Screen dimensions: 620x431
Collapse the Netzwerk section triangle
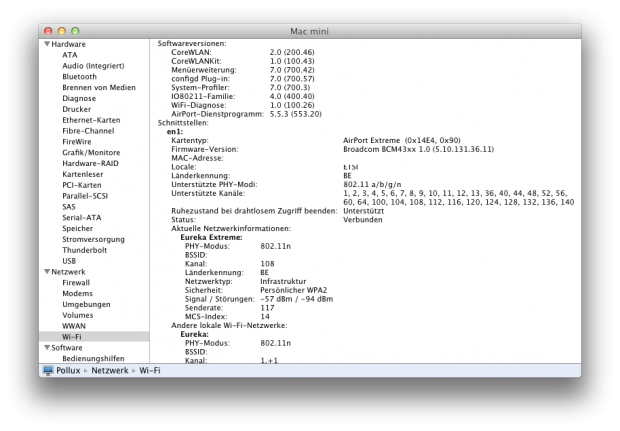coord(47,272)
